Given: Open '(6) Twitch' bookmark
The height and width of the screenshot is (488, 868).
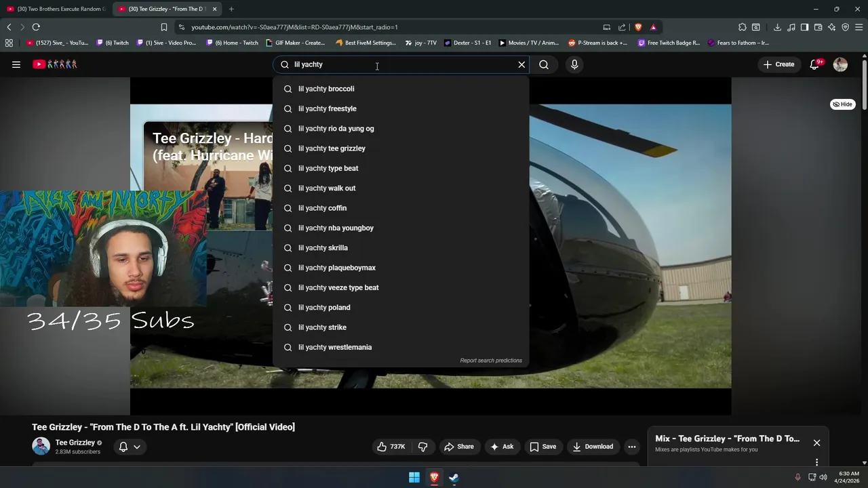Looking at the screenshot, I should tap(113, 43).
